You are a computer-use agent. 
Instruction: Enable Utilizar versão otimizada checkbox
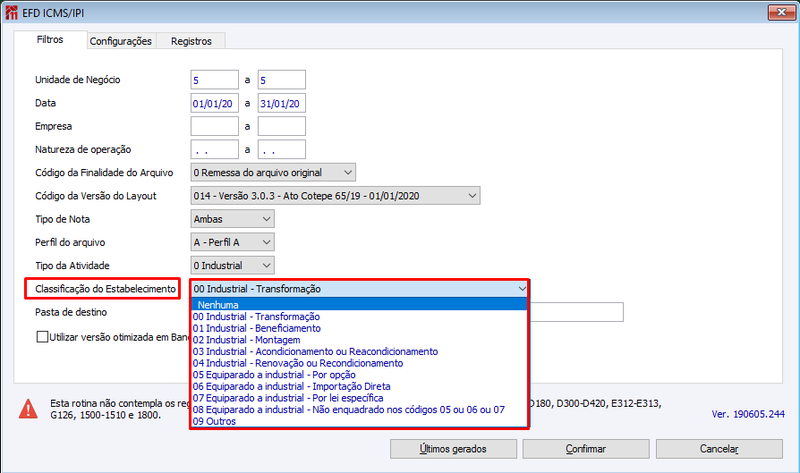[42, 337]
